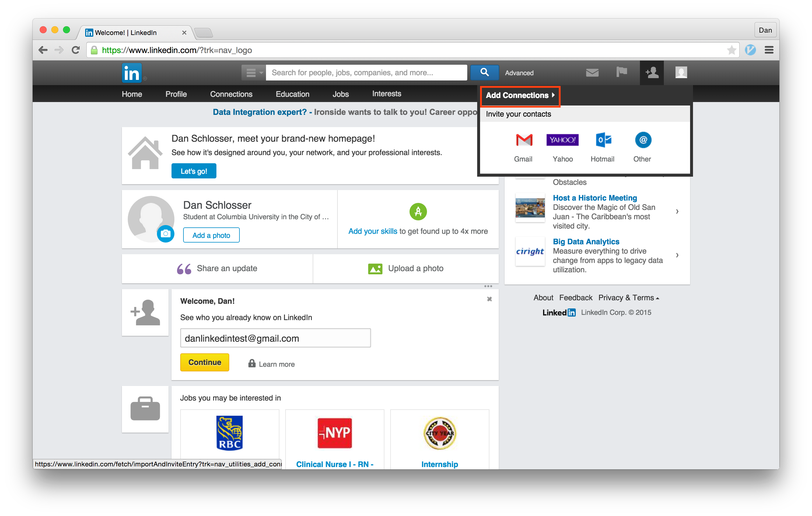Click the briefcase jobs icon
This screenshot has width=812, height=516.
pyautogui.click(x=145, y=408)
